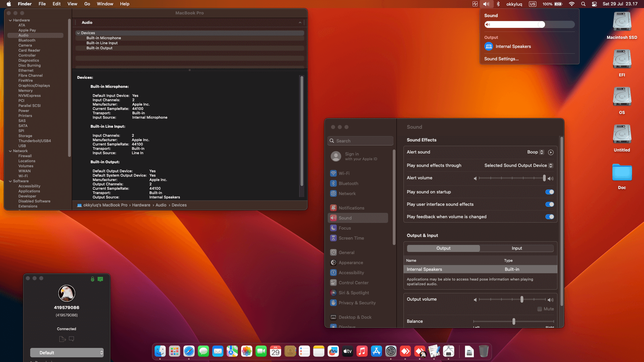
Task: Disable Play sound on startup
Action: [x=549, y=192]
